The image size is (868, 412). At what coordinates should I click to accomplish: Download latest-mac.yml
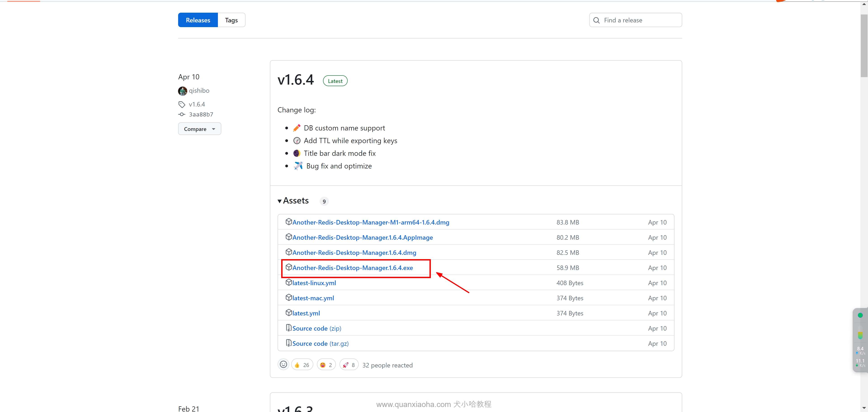(x=313, y=298)
